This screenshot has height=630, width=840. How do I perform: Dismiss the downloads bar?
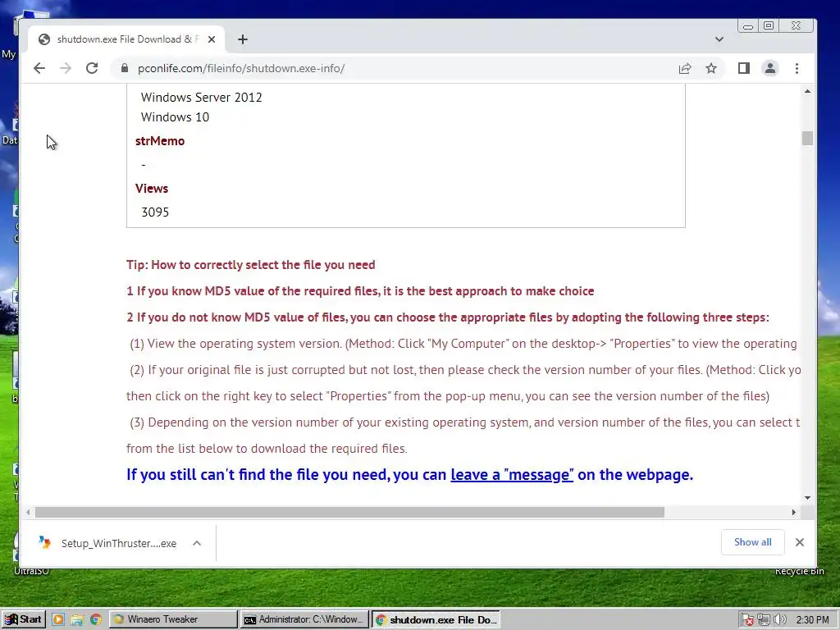(x=800, y=542)
